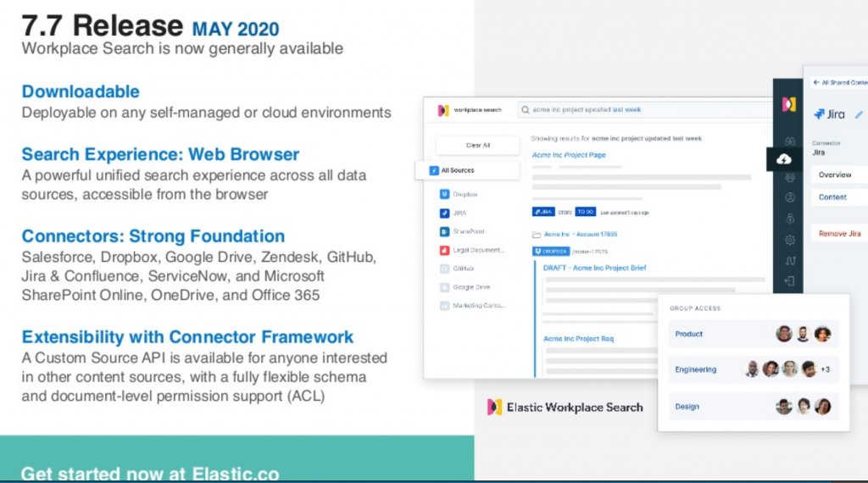Choose the Google Drive source filter
The width and height of the screenshot is (868, 483).
[465, 287]
